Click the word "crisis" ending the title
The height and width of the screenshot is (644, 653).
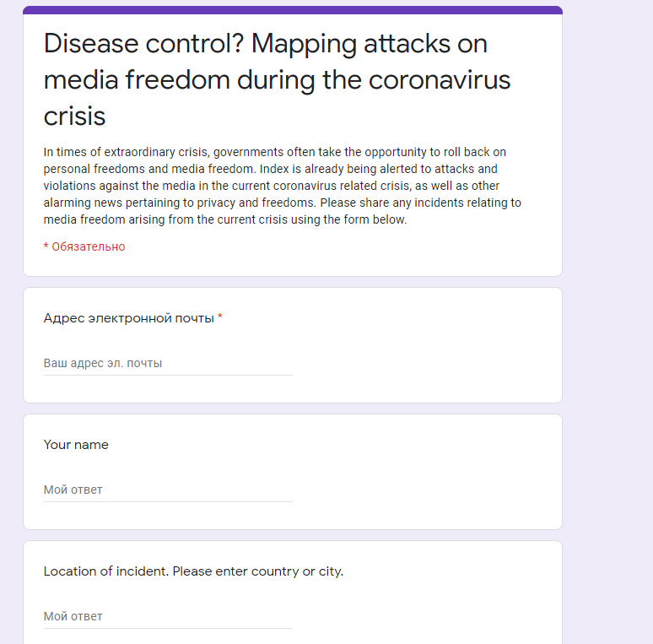click(75, 116)
